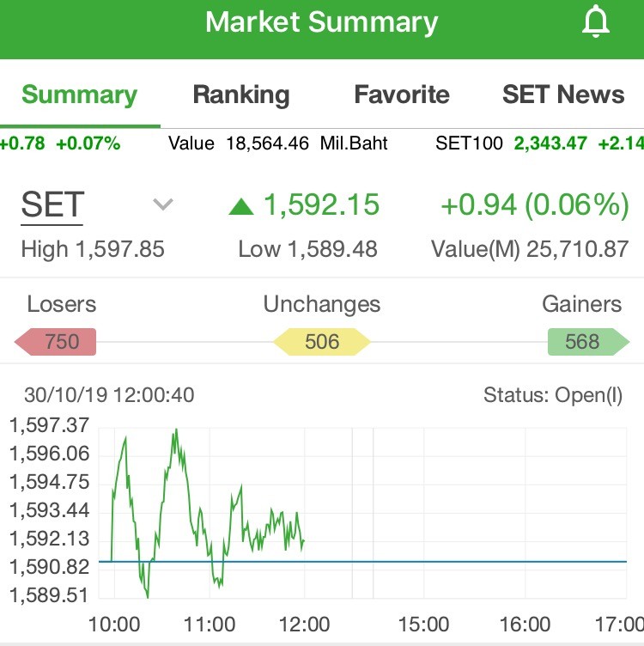Open notifications with the bell icon
The height and width of the screenshot is (646, 644).
coord(595,21)
